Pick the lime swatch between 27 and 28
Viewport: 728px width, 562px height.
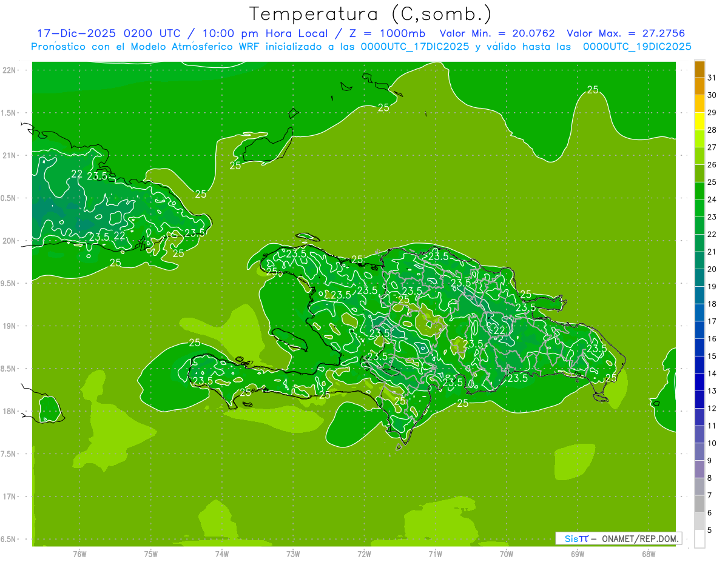click(x=699, y=139)
